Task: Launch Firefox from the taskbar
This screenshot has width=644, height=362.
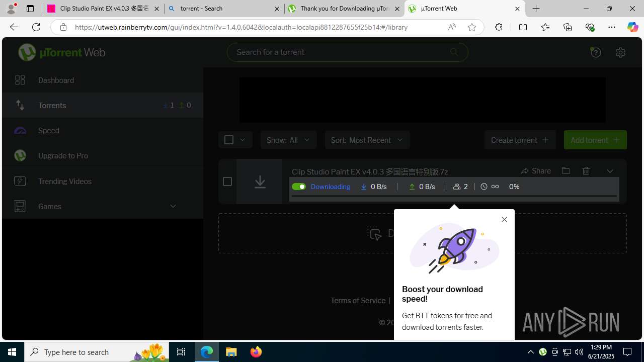Action: [256, 352]
